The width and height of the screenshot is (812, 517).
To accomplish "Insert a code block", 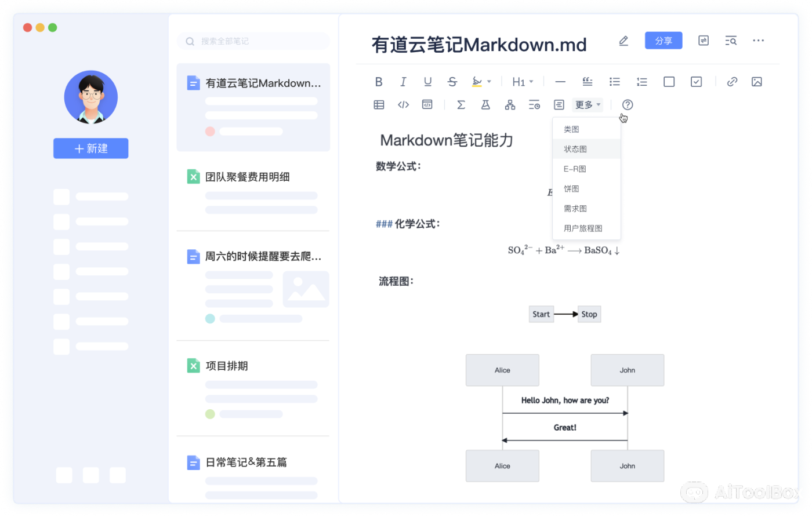I will pos(427,104).
